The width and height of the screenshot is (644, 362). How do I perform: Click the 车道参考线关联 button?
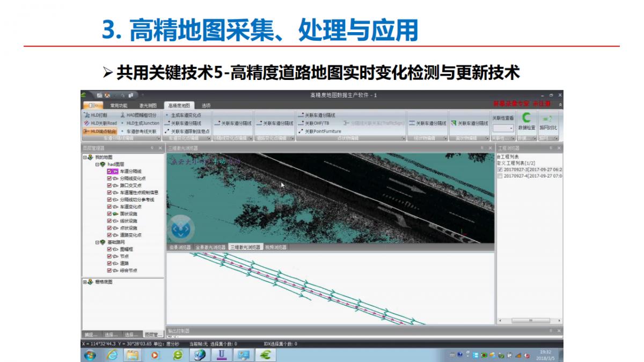[x=140, y=131]
